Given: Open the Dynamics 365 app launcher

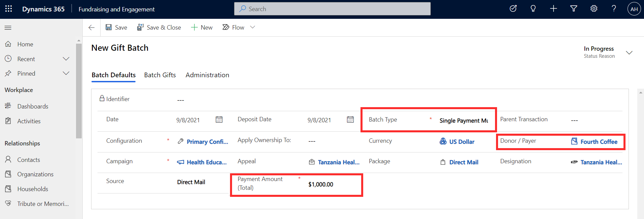Looking at the screenshot, I should coord(9,9).
